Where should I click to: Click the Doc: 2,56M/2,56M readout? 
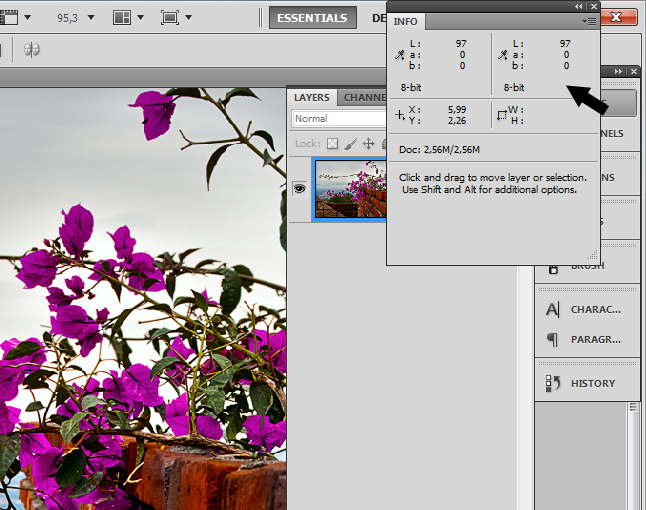[439, 150]
